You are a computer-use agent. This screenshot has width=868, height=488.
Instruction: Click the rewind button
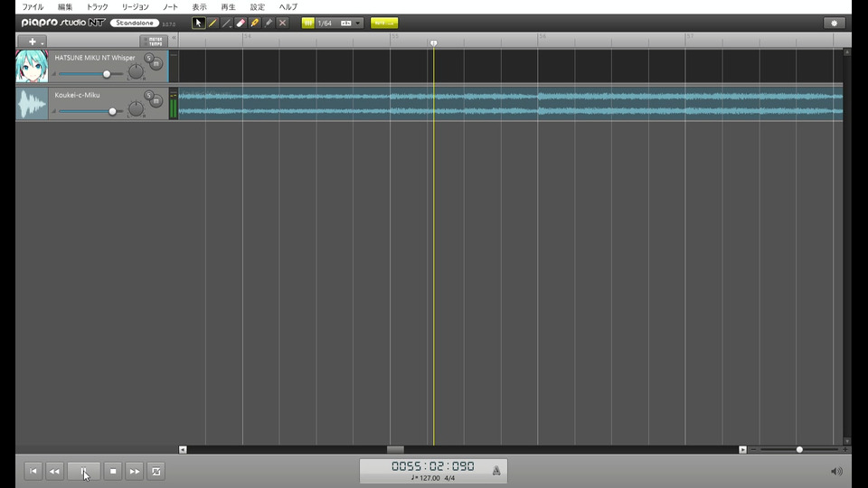coord(54,472)
